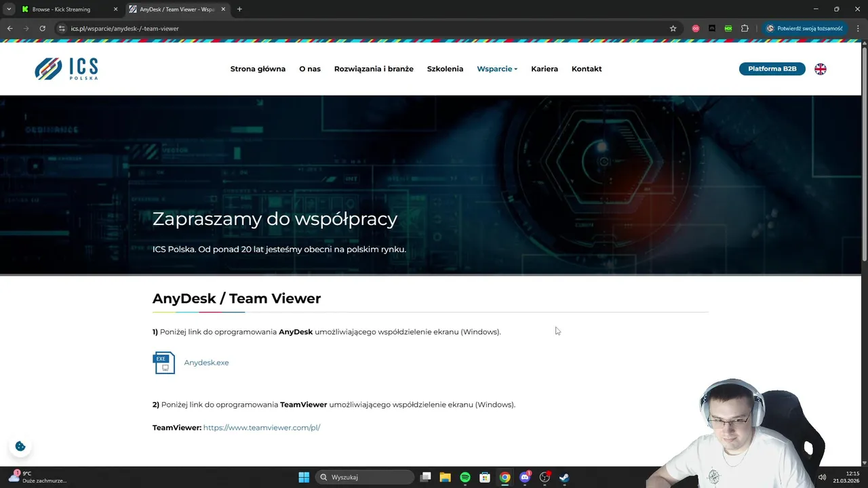Open the Kariera page
Image resolution: width=868 pixels, height=488 pixels.
tap(545, 68)
